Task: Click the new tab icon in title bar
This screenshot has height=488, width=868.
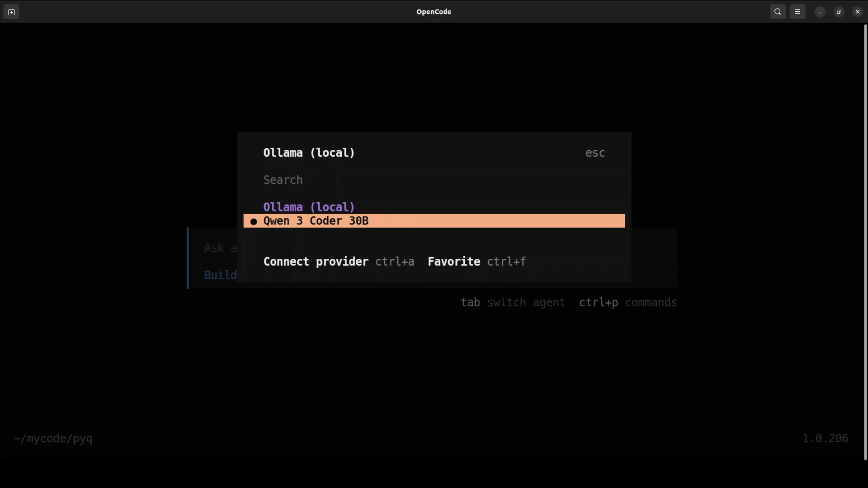Action: [11, 12]
